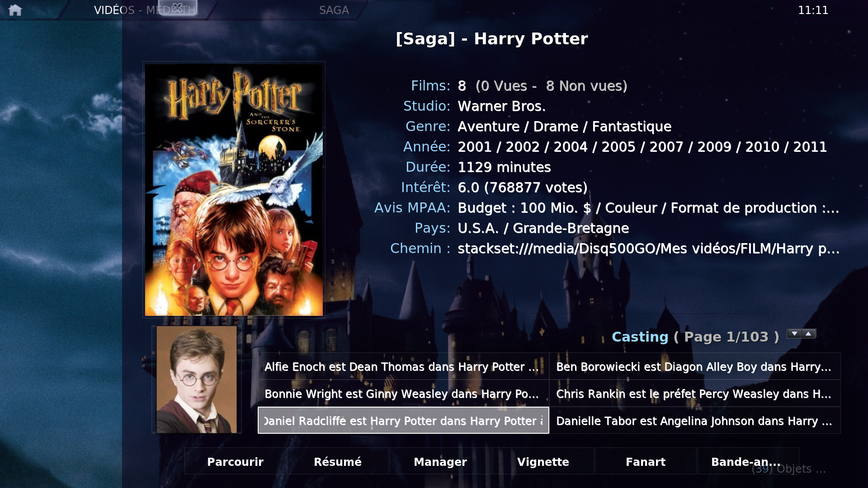
Task: Open the Parcourir button
Action: tap(235, 461)
